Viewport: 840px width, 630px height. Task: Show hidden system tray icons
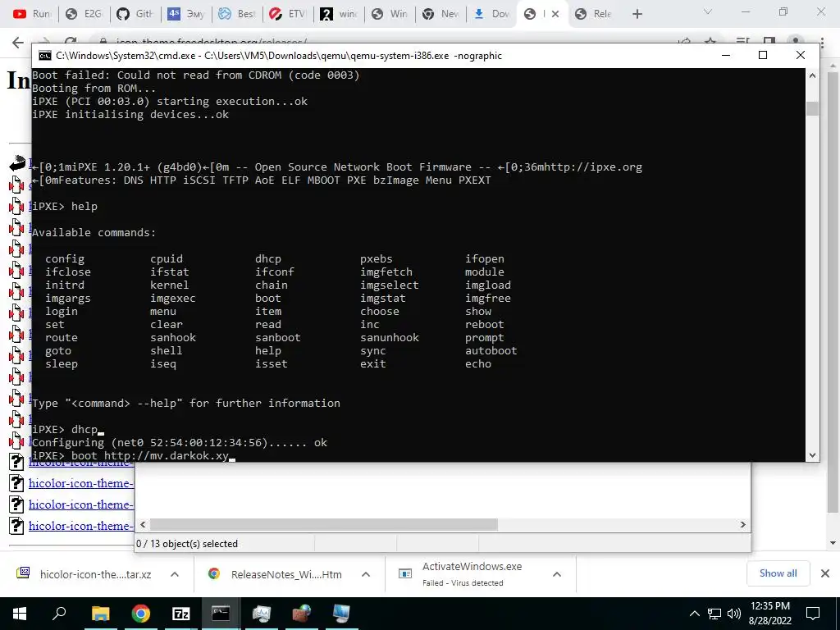tap(694, 614)
